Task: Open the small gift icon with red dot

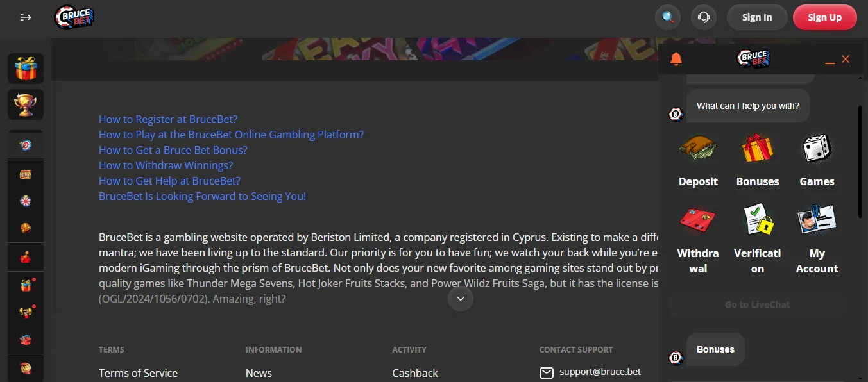Action: click(26, 285)
